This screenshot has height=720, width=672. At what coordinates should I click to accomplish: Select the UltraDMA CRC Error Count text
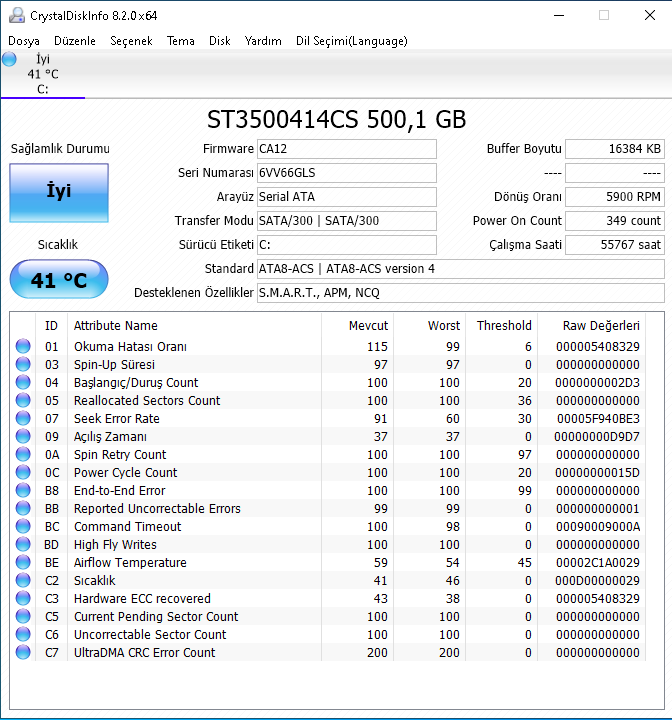point(145,652)
